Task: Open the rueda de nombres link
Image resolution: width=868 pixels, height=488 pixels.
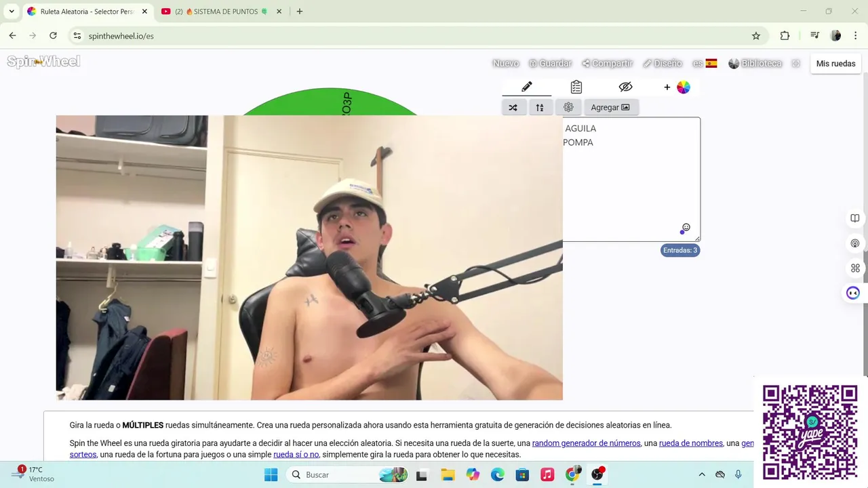Action: 691,443
